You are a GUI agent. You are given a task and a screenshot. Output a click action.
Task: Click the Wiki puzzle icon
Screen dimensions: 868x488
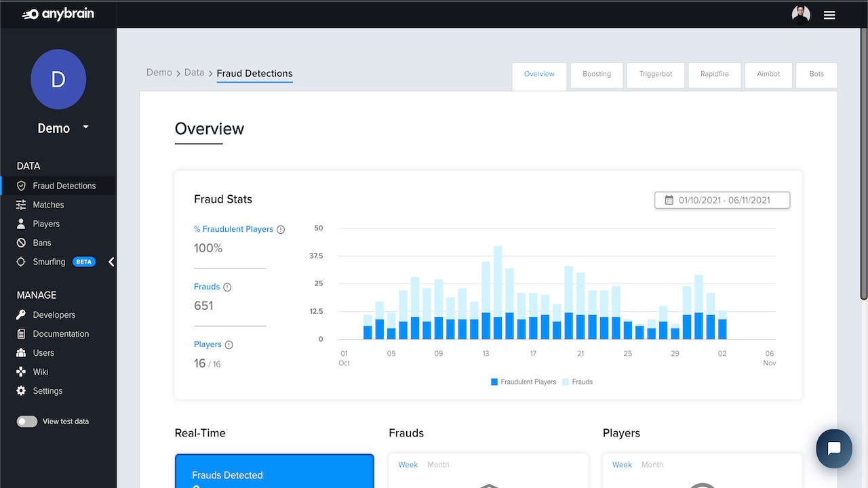tap(21, 371)
